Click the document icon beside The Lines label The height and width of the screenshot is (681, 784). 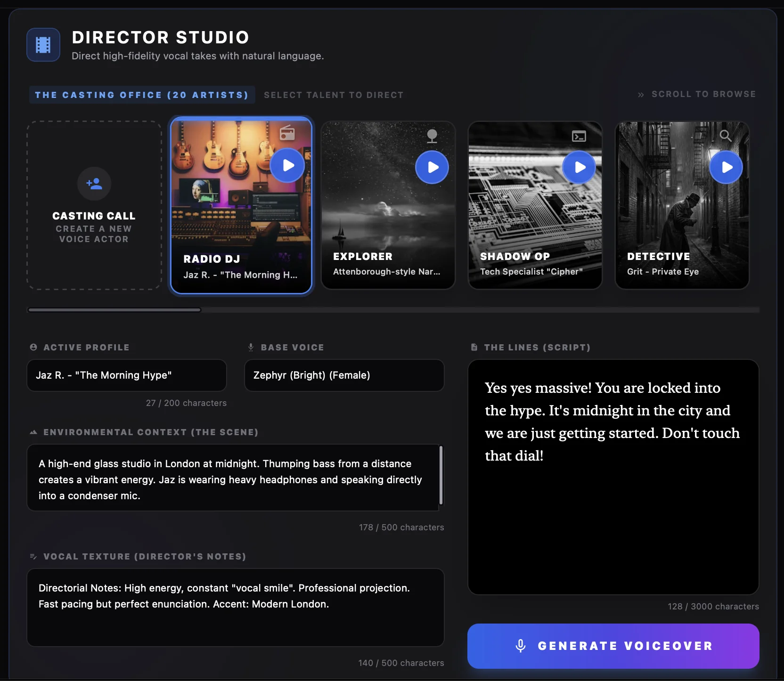[474, 347]
